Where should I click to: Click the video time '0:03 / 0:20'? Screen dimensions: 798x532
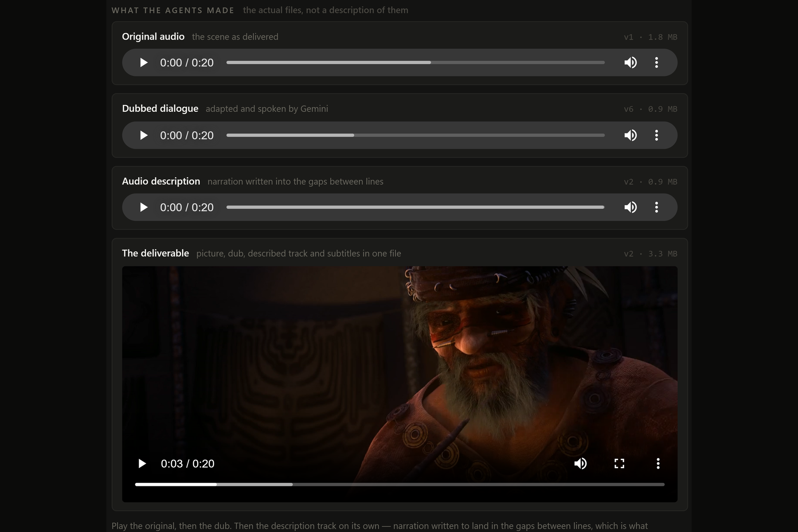(x=188, y=464)
